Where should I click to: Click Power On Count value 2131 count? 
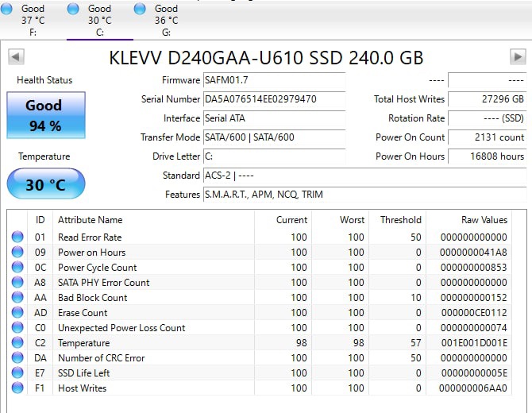coord(488,137)
